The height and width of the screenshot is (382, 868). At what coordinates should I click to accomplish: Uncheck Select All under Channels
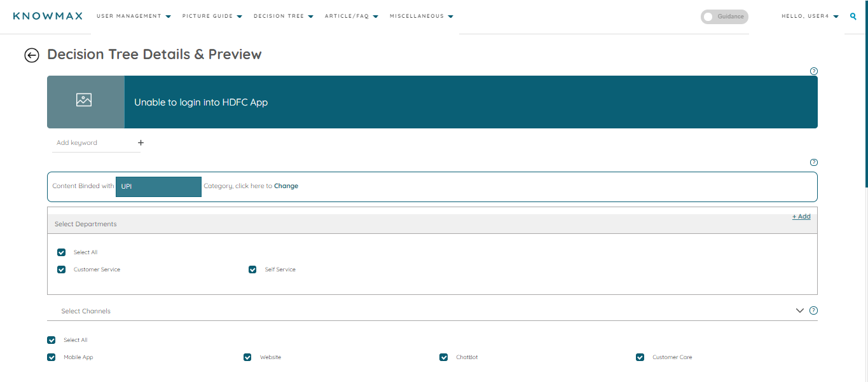point(51,340)
